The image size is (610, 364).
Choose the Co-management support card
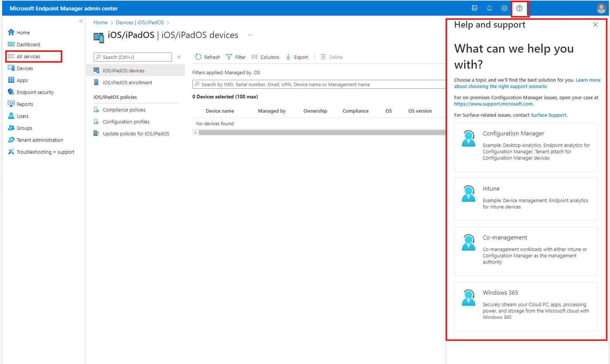click(526, 251)
